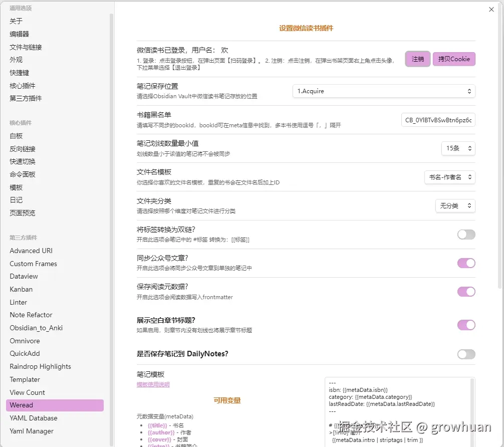Select 日记 plugin settings

coord(16,200)
